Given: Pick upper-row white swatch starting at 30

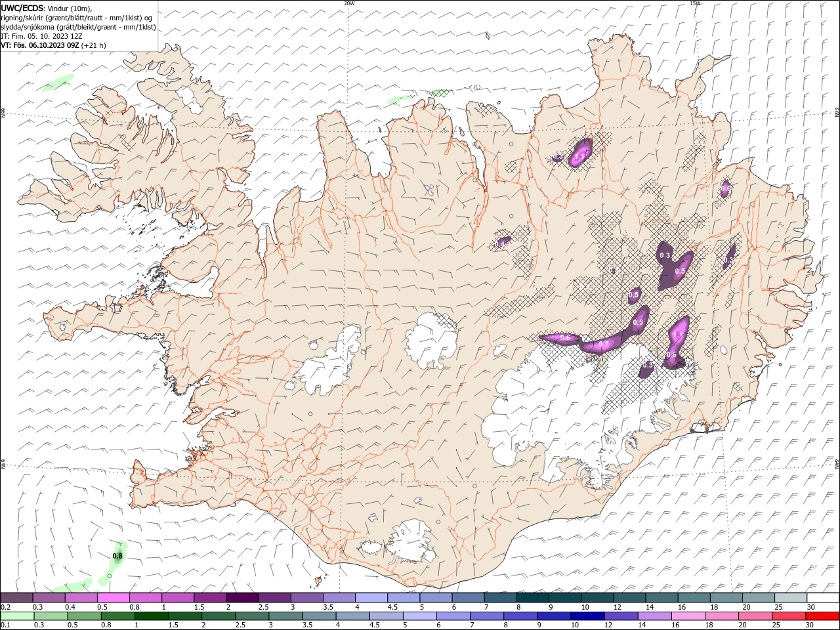Looking at the screenshot, I should [823, 598].
